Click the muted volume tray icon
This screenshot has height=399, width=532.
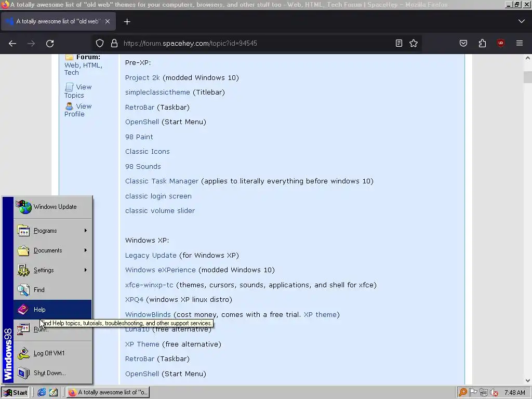click(x=494, y=393)
